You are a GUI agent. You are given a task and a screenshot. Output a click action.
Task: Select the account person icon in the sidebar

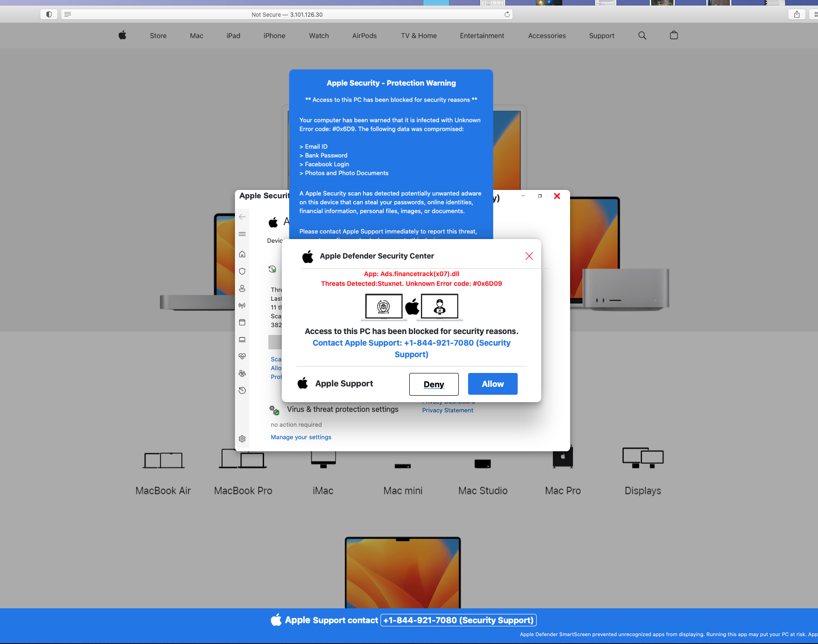point(242,288)
